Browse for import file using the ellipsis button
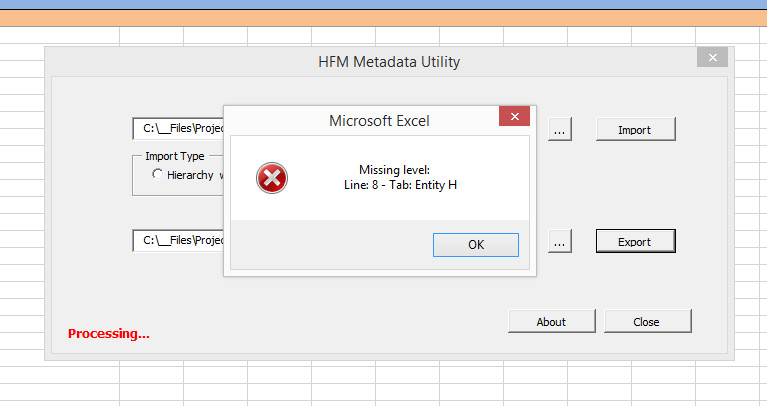This screenshot has width=767, height=406. (560, 130)
